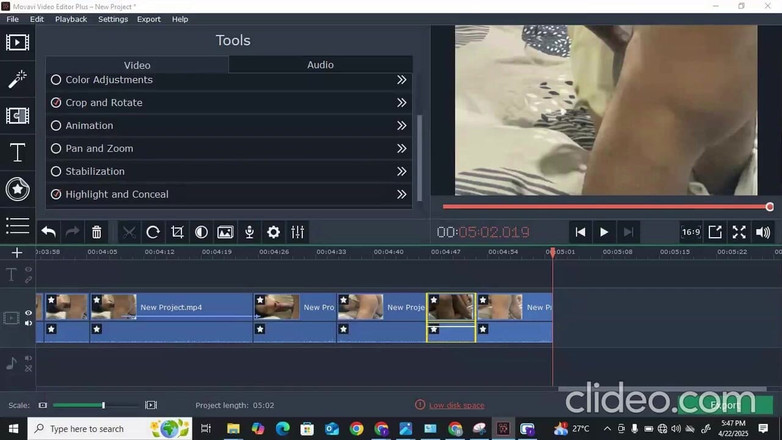
Task: Open the audio equalizer sliders icon
Action: [x=297, y=232]
